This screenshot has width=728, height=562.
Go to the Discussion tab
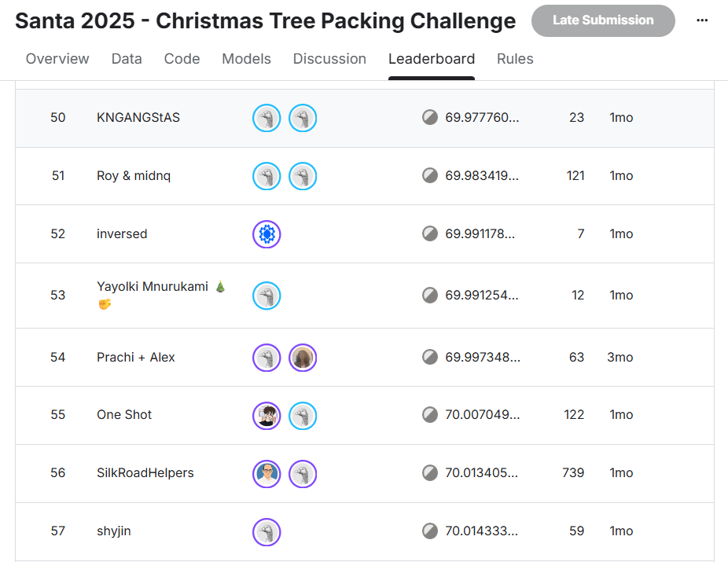tap(329, 58)
